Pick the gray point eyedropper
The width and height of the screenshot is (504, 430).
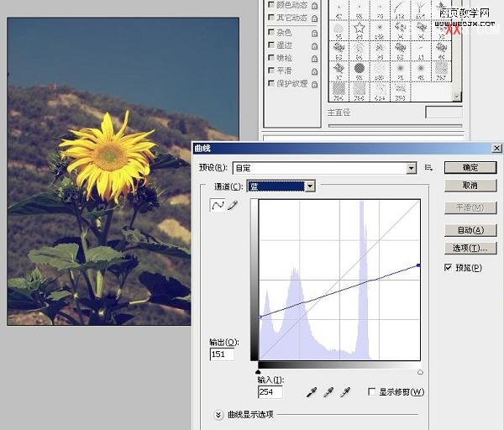click(x=328, y=392)
